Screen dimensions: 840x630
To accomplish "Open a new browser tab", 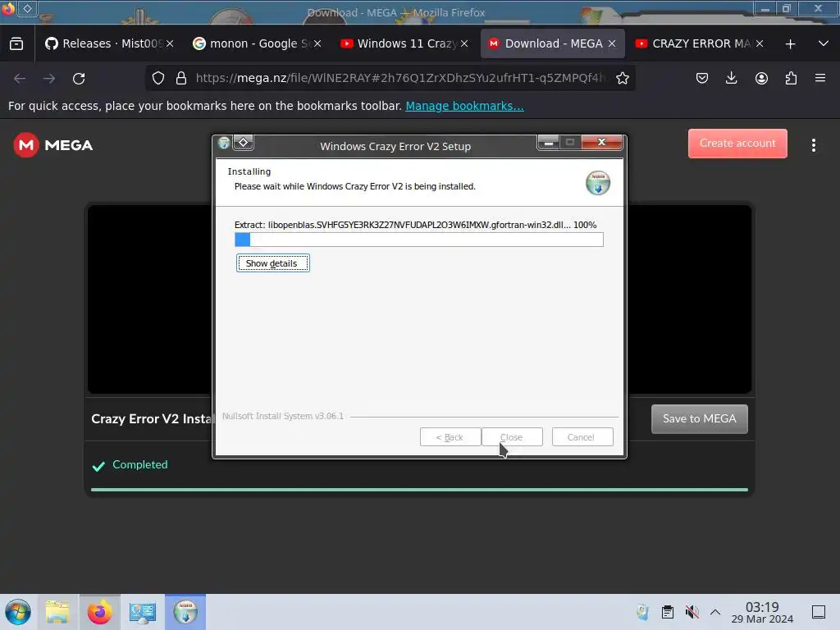I will (790, 44).
